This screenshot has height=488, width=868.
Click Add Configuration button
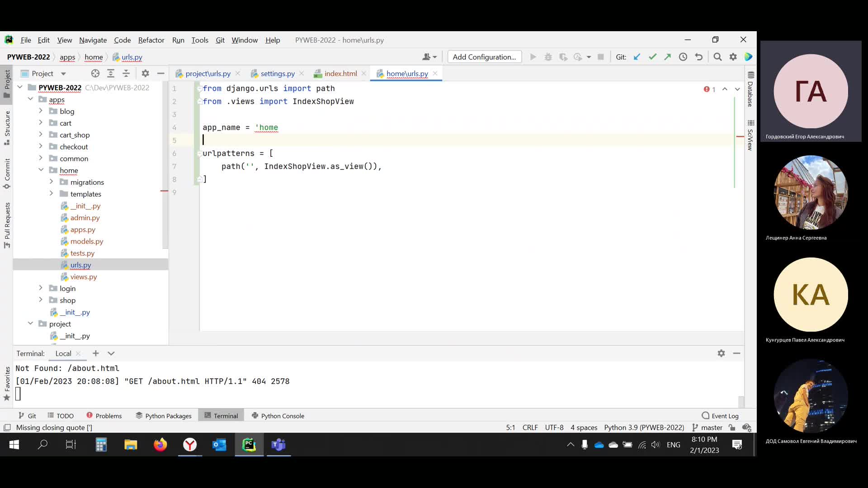point(484,57)
